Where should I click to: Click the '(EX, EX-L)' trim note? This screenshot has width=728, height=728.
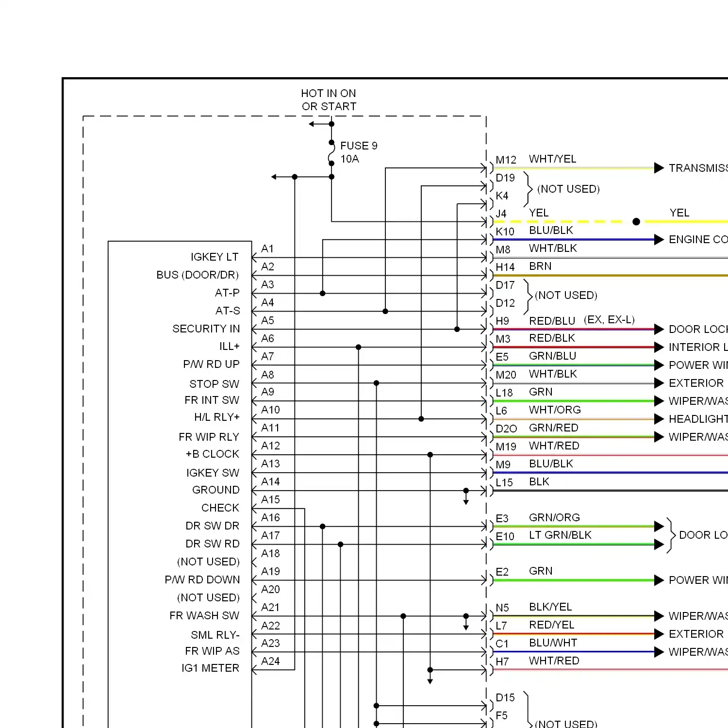[609, 319]
